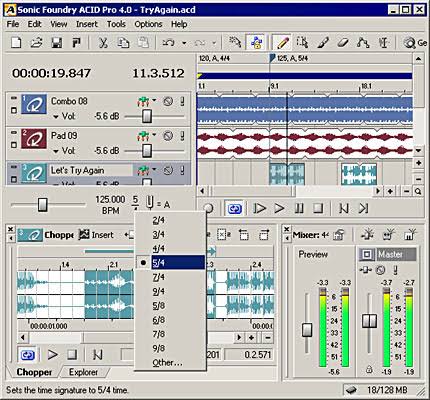Toggle Enable Snapping icon

click(235, 43)
